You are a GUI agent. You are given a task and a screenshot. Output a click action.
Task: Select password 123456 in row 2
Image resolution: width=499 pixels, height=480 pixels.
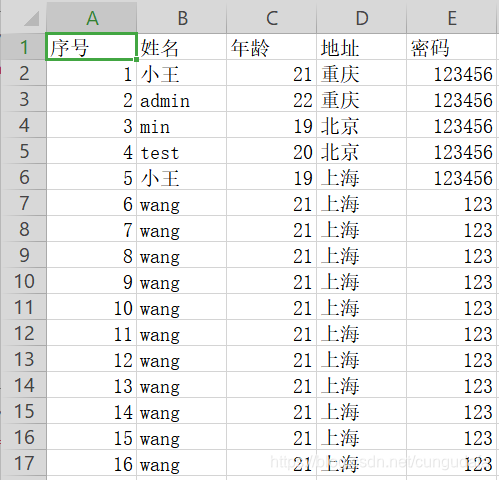(452, 73)
